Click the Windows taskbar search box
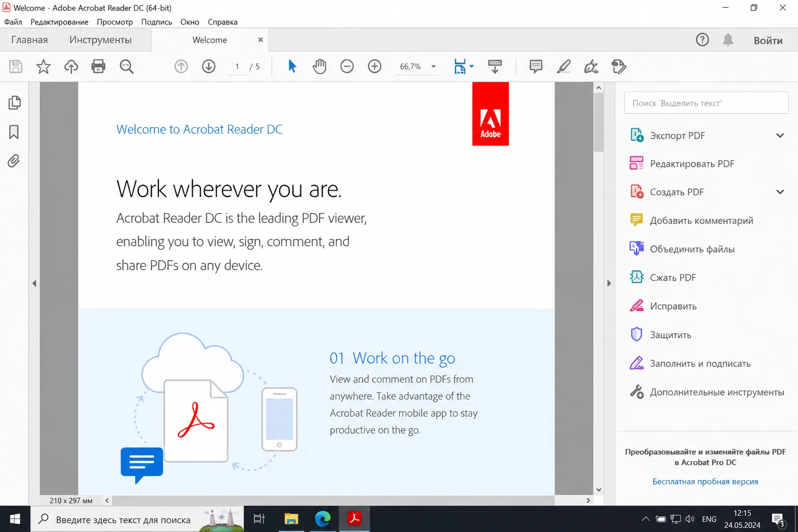This screenshot has width=798, height=532. (137, 519)
